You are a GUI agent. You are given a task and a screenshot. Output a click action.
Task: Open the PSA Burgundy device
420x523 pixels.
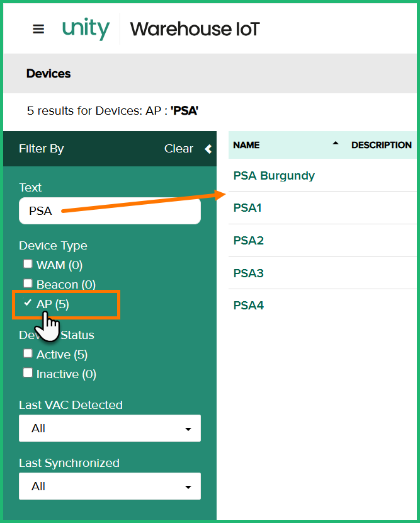point(274,176)
